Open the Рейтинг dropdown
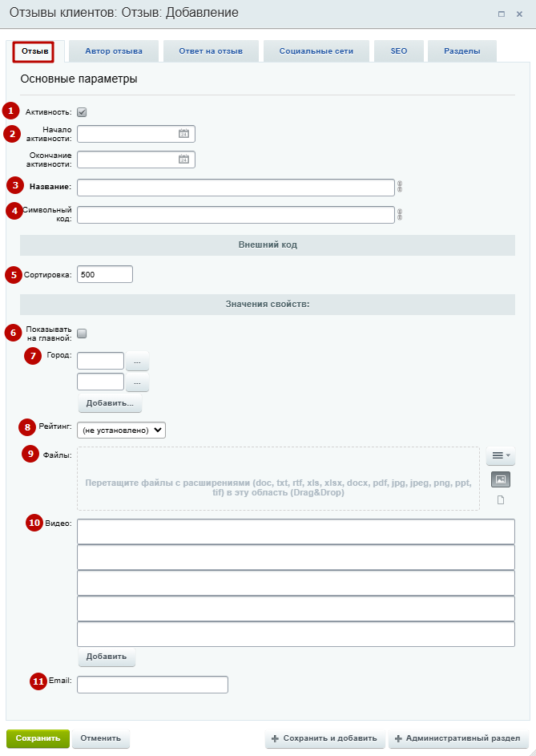 click(x=121, y=430)
